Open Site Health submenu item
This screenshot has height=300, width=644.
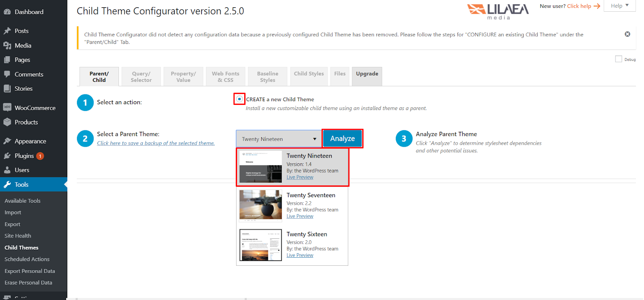coord(18,236)
